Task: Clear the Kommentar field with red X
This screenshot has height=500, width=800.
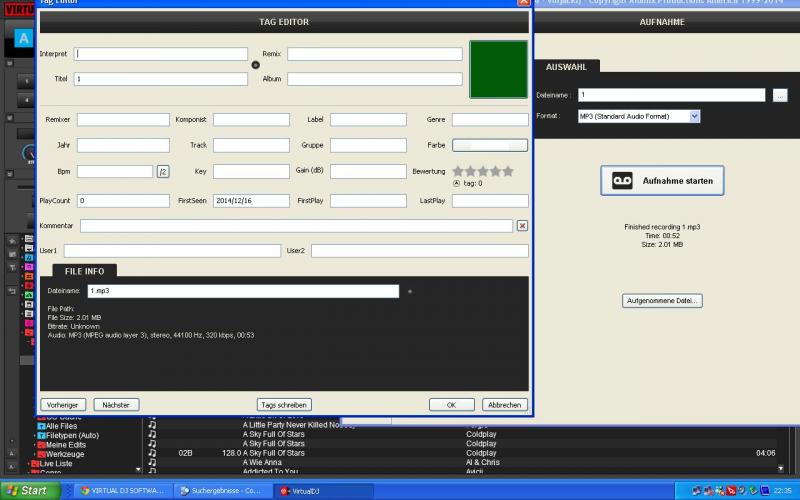Action: click(x=522, y=226)
